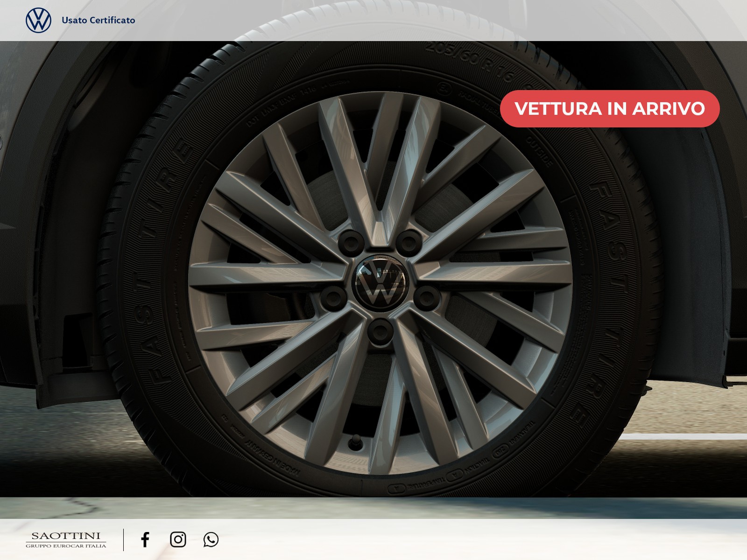Viewport: 747px width, 560px height.
Task: Click the Saottini Gruppo Eurocar Italia logo
Action: coord(66,540)
